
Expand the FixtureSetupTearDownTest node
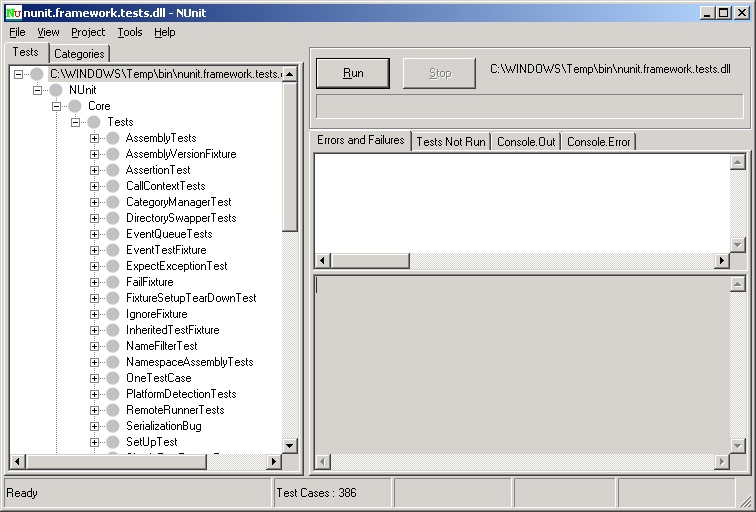94,298
